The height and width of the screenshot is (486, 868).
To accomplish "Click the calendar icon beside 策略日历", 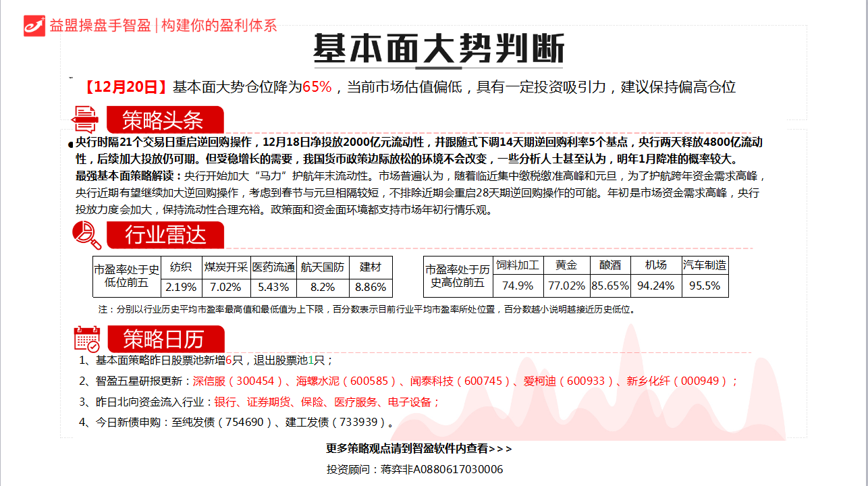I will tap(86, 338).
